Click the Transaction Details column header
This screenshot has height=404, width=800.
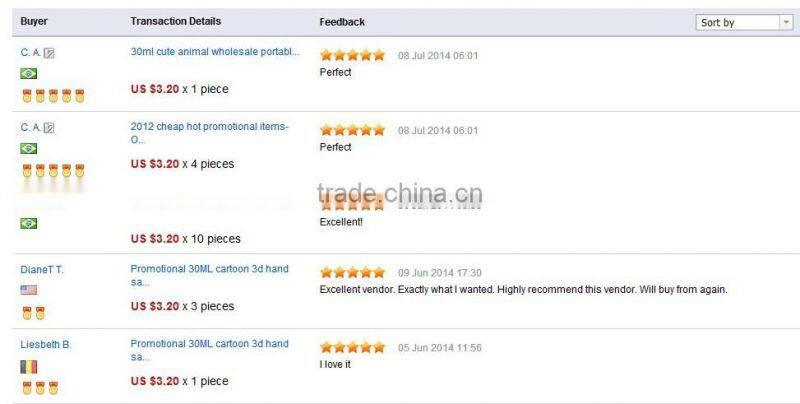[x=176, y=21]
